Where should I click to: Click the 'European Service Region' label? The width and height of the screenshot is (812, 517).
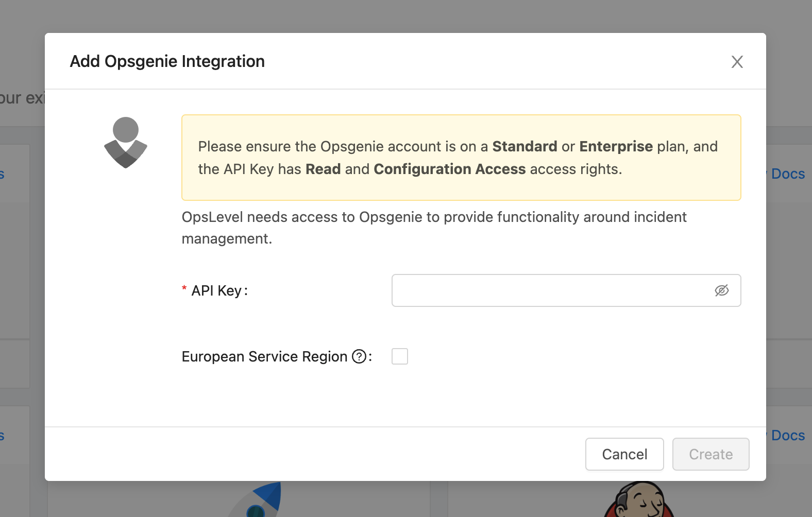click(x=264, y=356)
